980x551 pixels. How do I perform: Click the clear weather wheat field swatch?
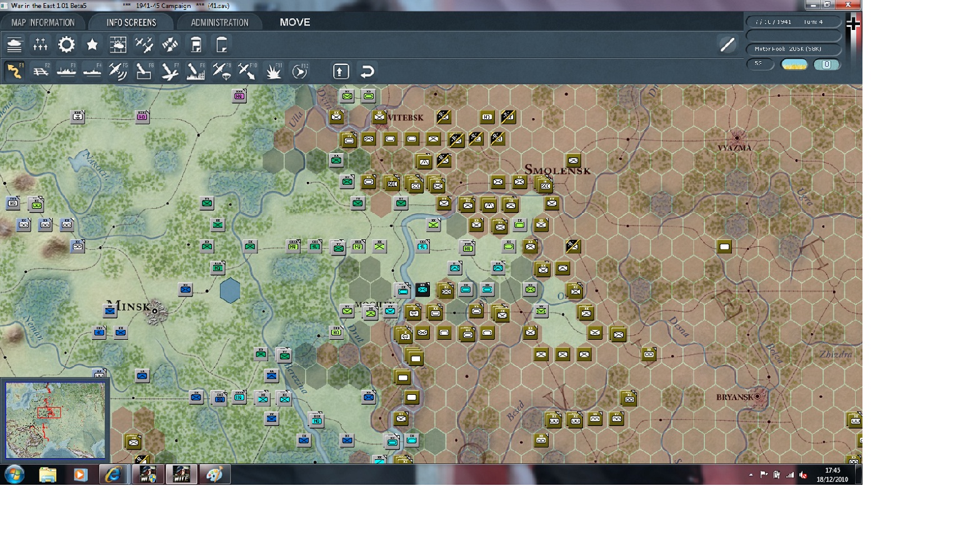794,64
